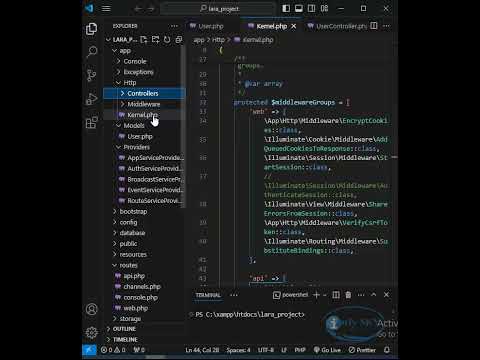The width and height of the screenshot is (480, 360).
Task: Click the lara_project command center search box
Action: [219, 9]
